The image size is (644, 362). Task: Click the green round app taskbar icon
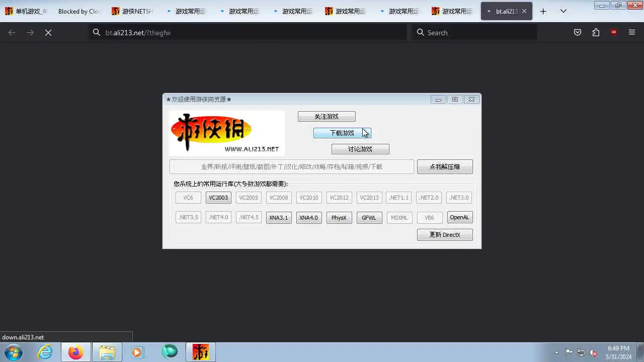point(170,352)
